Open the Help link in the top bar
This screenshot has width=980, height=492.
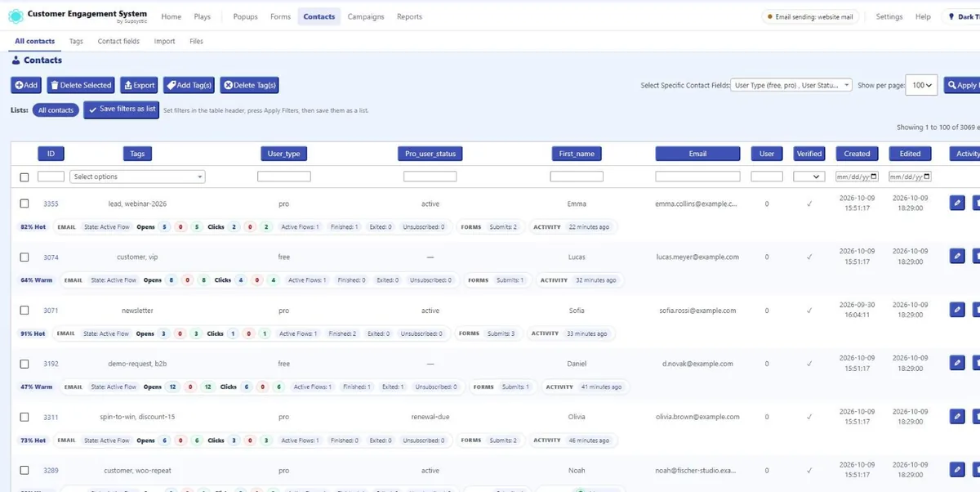click(923, 16)
